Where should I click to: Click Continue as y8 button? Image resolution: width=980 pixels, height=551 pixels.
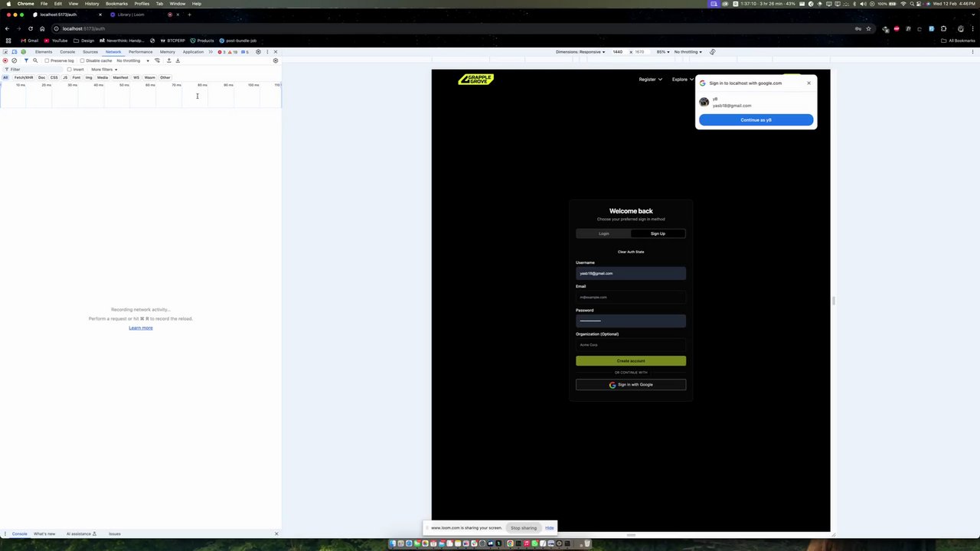click(756, 120)
